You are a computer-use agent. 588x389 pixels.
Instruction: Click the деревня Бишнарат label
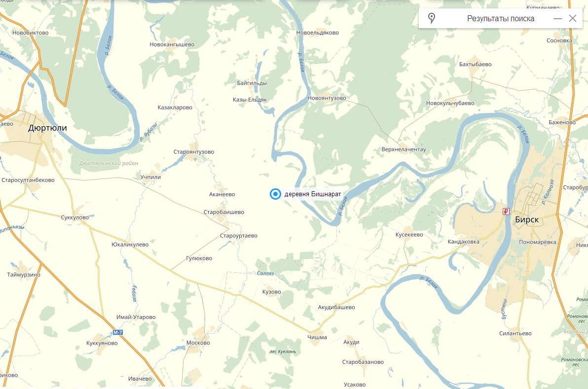(313, 194)
